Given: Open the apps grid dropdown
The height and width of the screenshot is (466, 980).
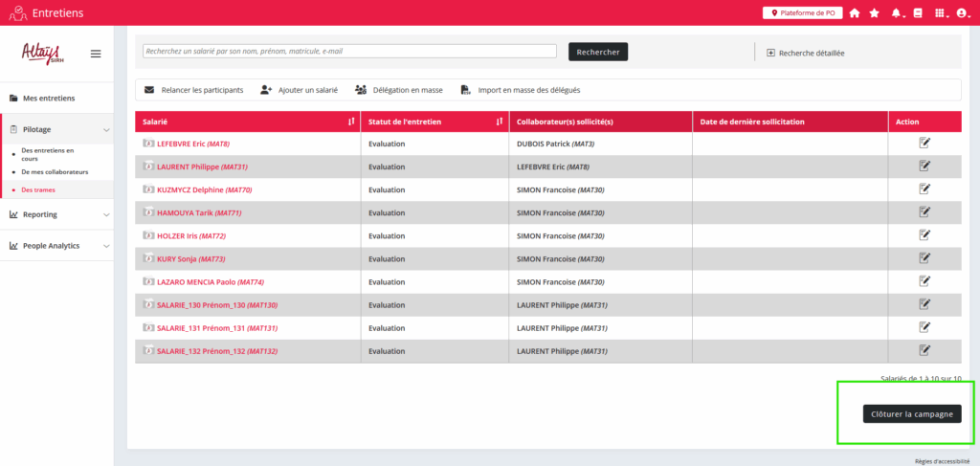Looking at the screenshot, I should pyautogui.click(x=943, y=13).
